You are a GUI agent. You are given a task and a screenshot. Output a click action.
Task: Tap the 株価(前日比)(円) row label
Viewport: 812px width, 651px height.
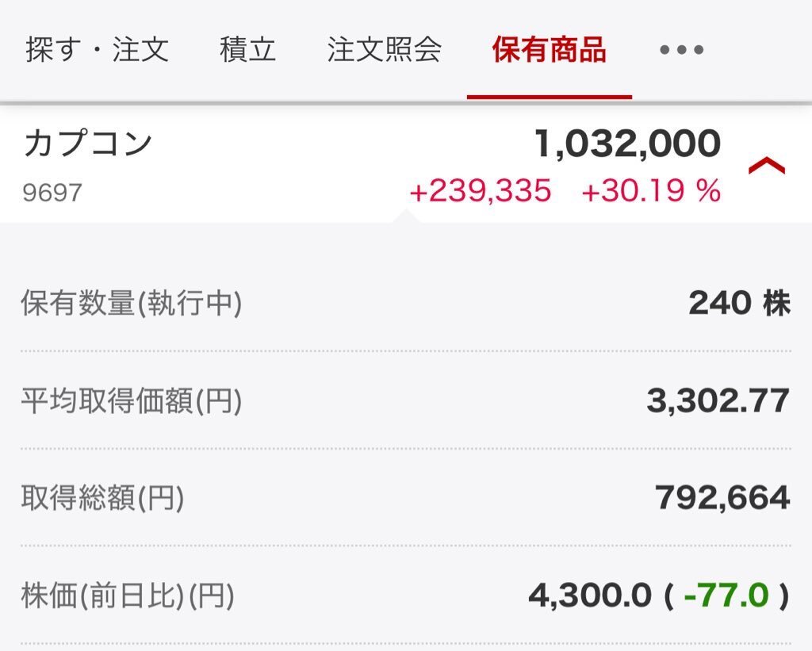pos(128,595)
